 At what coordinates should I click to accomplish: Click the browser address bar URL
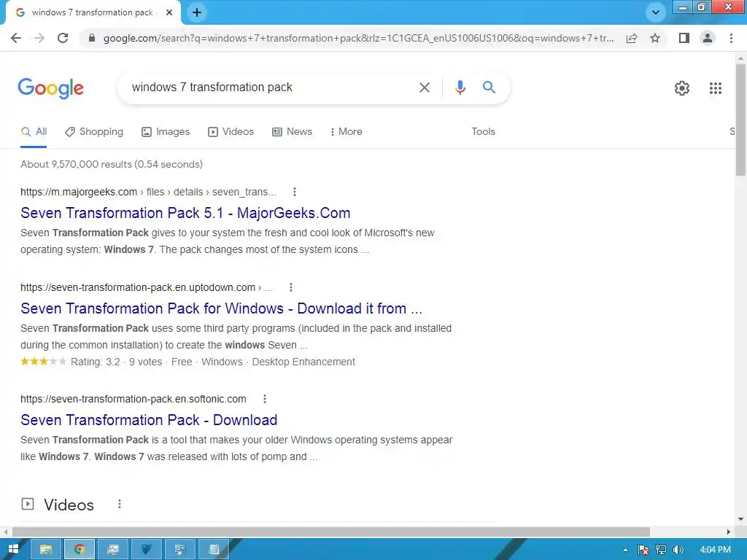coord(358,38)
